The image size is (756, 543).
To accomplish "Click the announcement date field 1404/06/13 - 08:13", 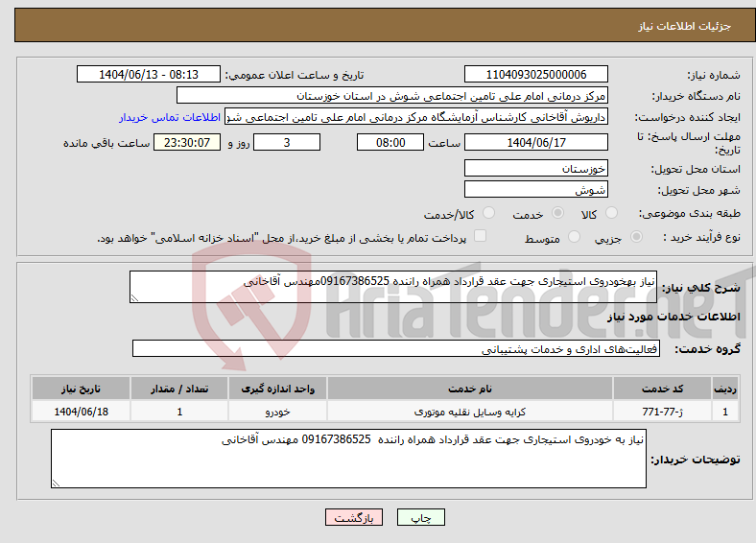I will coord(149,74).
